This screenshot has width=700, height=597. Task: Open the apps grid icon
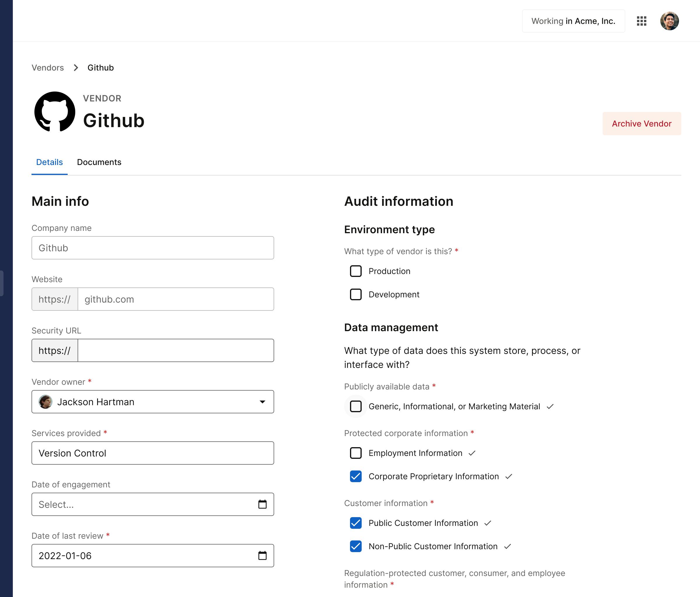[641, 21]
